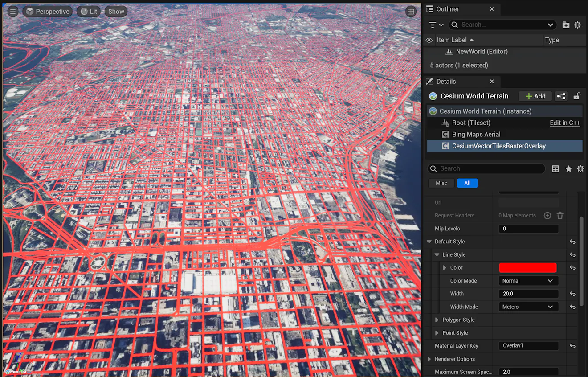Reset Line Style to default

click(x=572, y=255)
